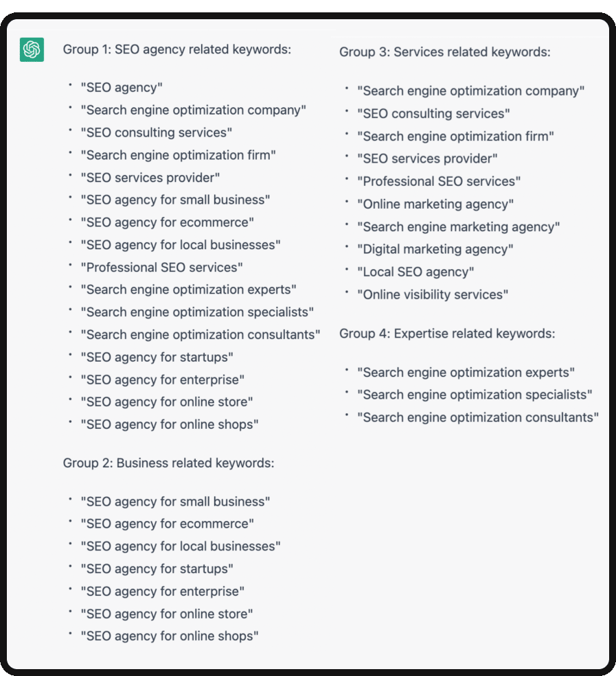Click "Online visibility services" keyword
The image size is (616, 676).
click(x=433, y=294)
